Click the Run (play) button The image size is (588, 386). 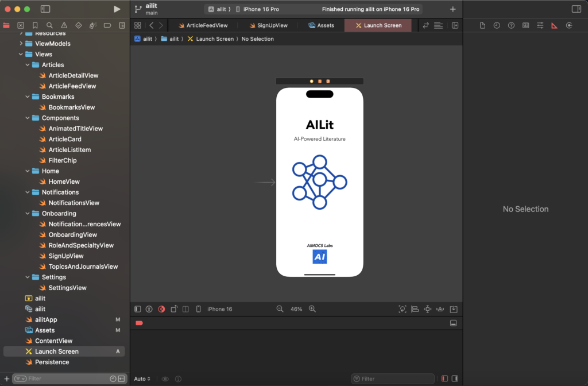(117, 9)
